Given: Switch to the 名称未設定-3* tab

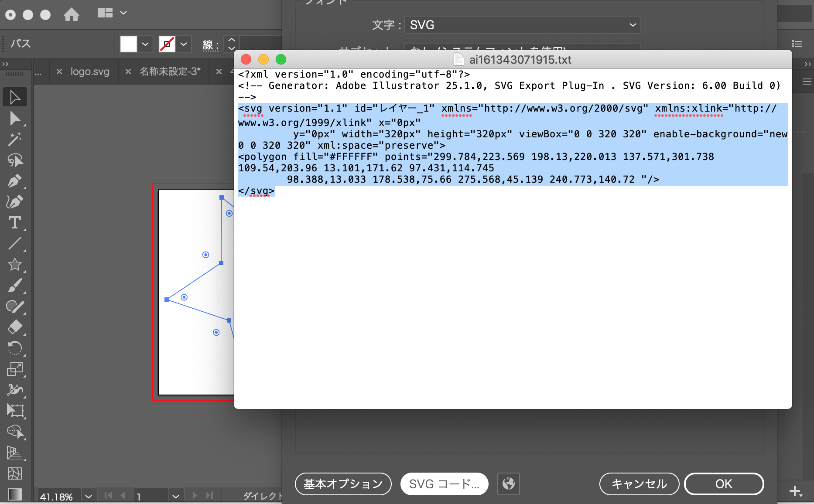Looking at the screenshot, I should [170, 72].
